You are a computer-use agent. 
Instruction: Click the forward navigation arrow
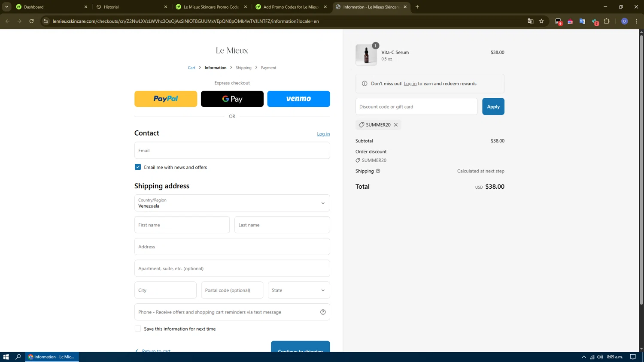pyautogui.click(x=19, y=21)
